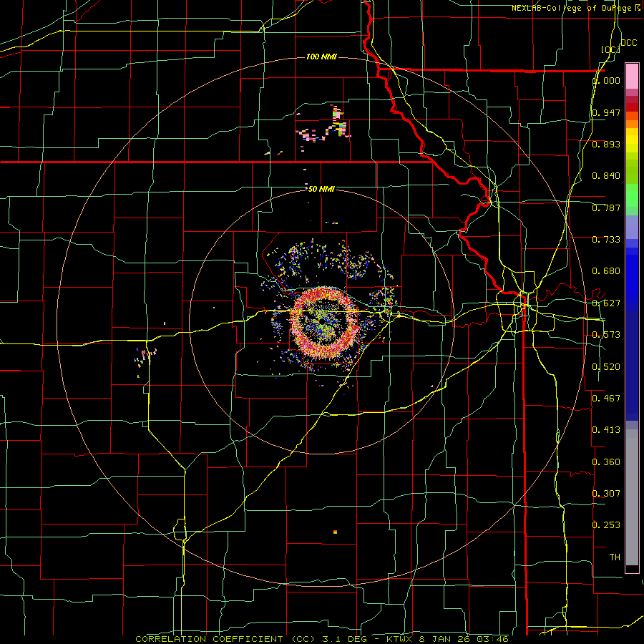Select the 0.520 scale value

606,367
